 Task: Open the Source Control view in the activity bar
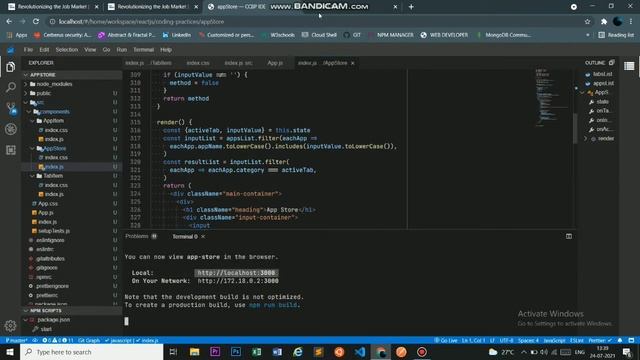[11, 108]
